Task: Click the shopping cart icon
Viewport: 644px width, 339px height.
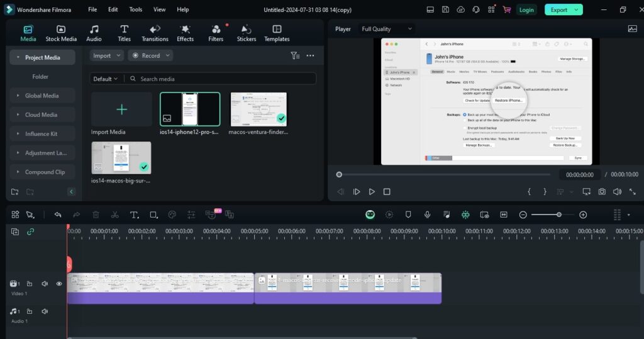Action: click(x=507, y=9)
